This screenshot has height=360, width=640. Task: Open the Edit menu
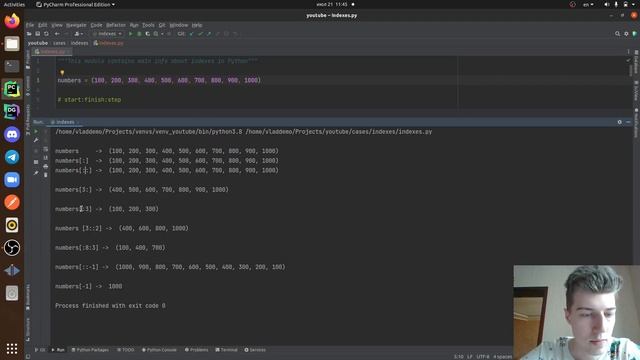point(42,25)
